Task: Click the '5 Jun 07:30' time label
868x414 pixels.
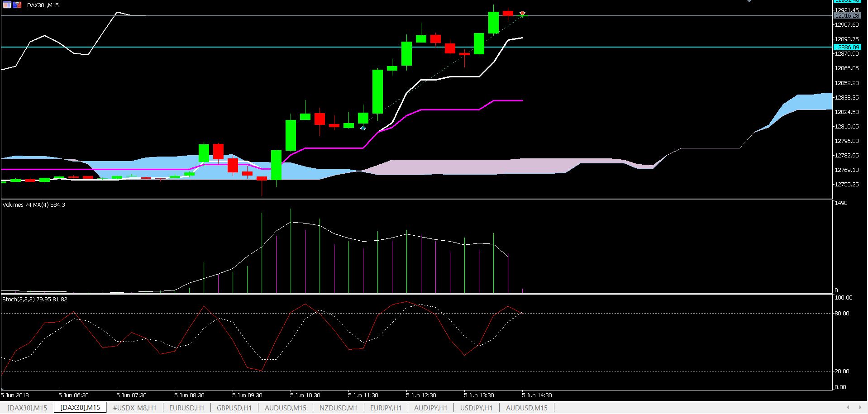Action: (131, 395)
